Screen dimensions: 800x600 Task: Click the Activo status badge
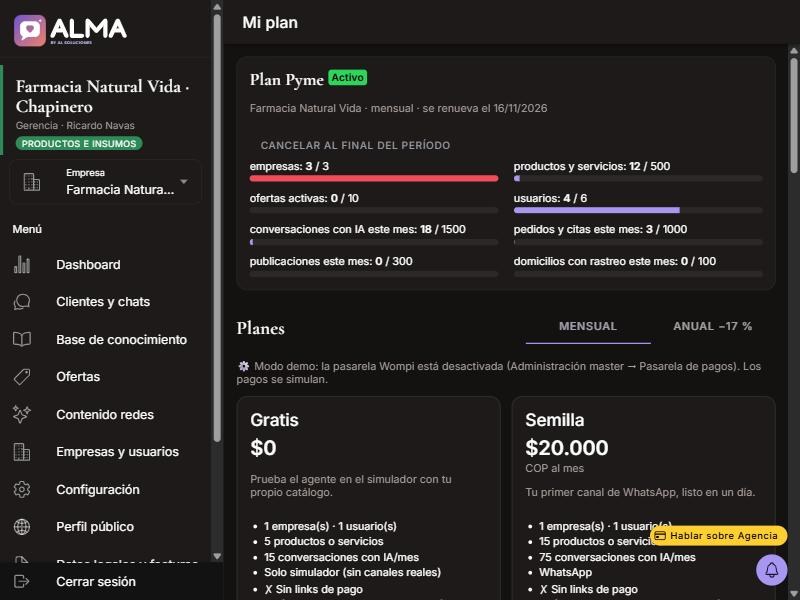[347, 78]
